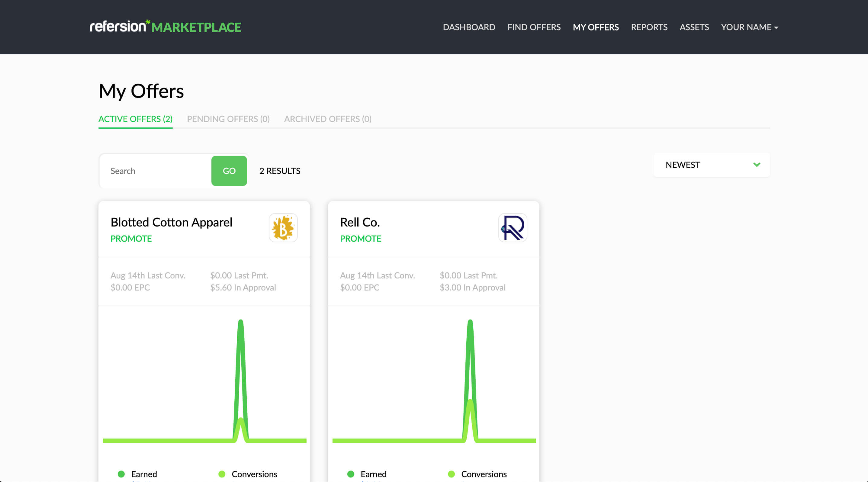
Task: Go to DASHBOARD in the top navigation
Action: click(469, 27)
